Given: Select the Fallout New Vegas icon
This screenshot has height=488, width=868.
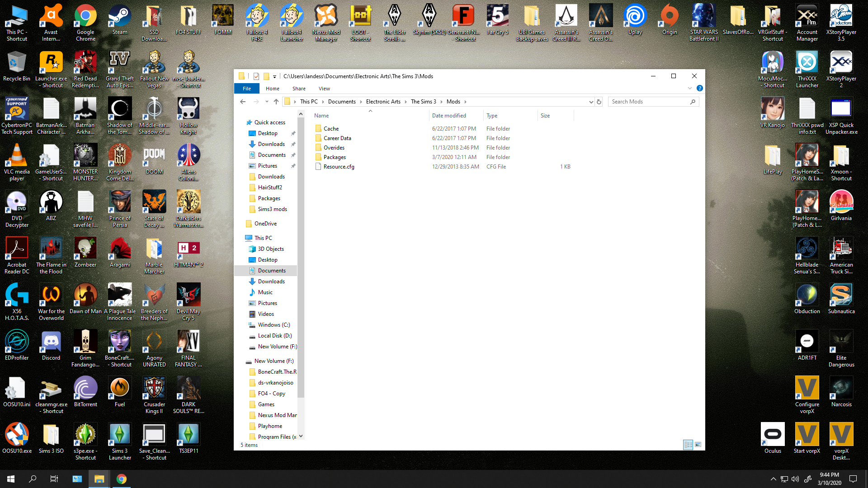Looking at the screenshot, I should pos(154,70).
